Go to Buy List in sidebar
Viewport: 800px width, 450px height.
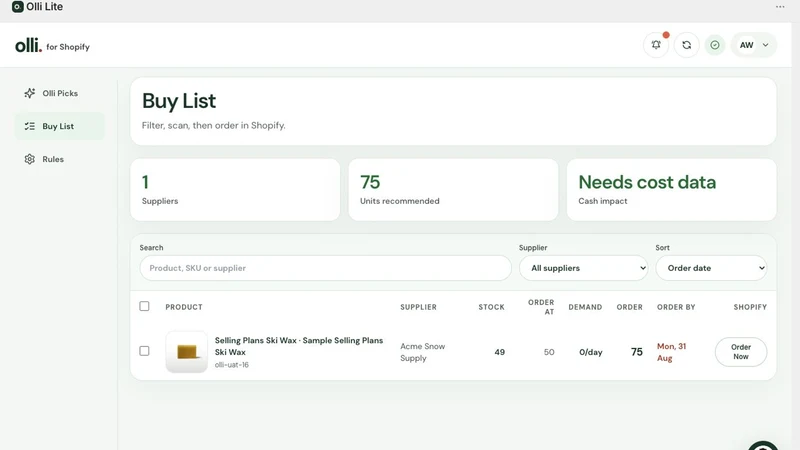pyautogui.click(x=60, y=126)
